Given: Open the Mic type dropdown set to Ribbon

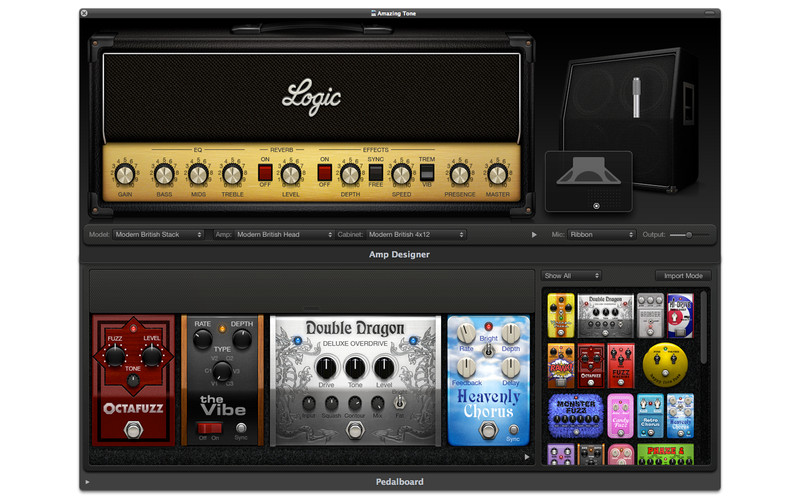Looking at the screenshot, I should 601,235.
